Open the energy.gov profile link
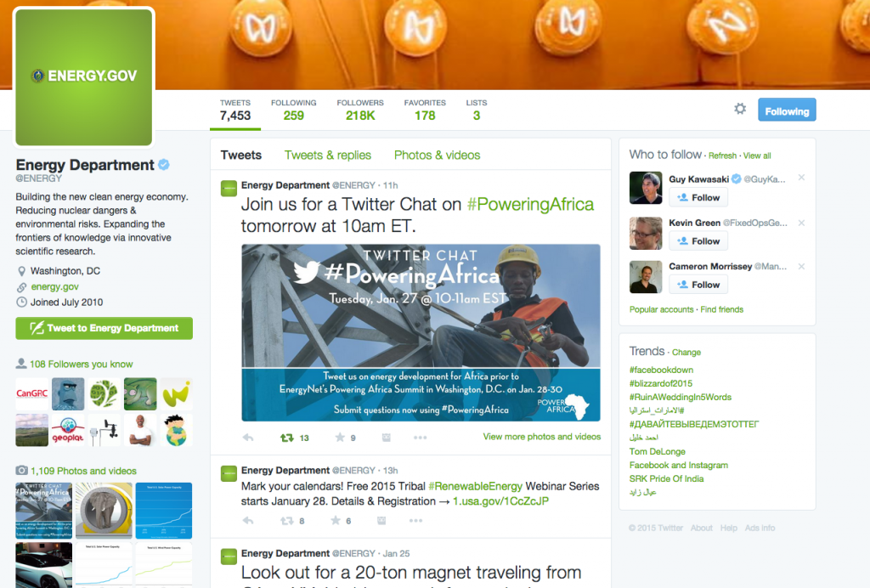870x588 pixels. pyautogui.click(x=54, y=287)
